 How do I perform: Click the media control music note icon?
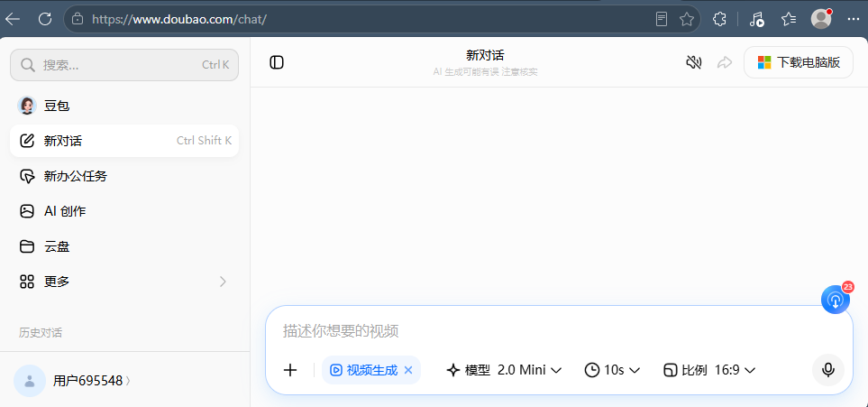pyautogui.click(x=757, y=20)
